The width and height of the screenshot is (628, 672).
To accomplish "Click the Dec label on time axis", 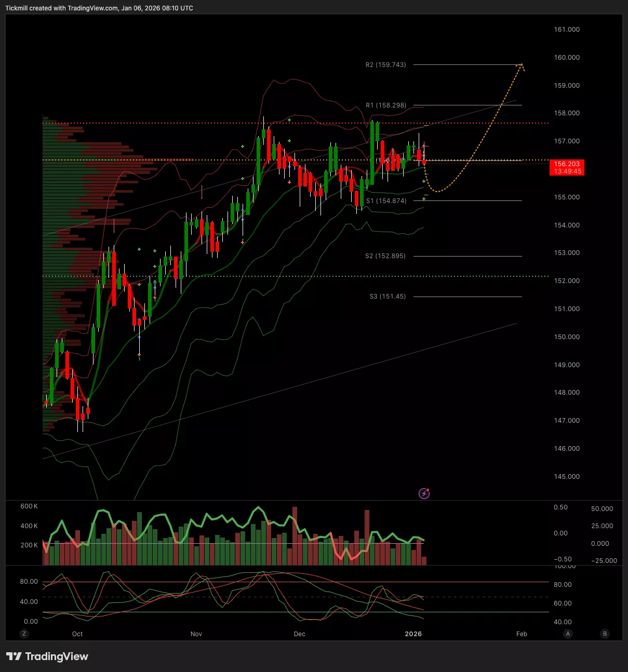I will (299, 634).
